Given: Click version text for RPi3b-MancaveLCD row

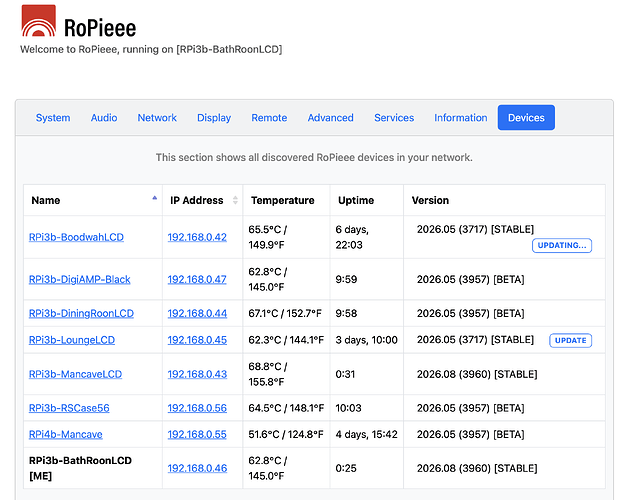Looking at the screenshot, I should click(477, 374).
